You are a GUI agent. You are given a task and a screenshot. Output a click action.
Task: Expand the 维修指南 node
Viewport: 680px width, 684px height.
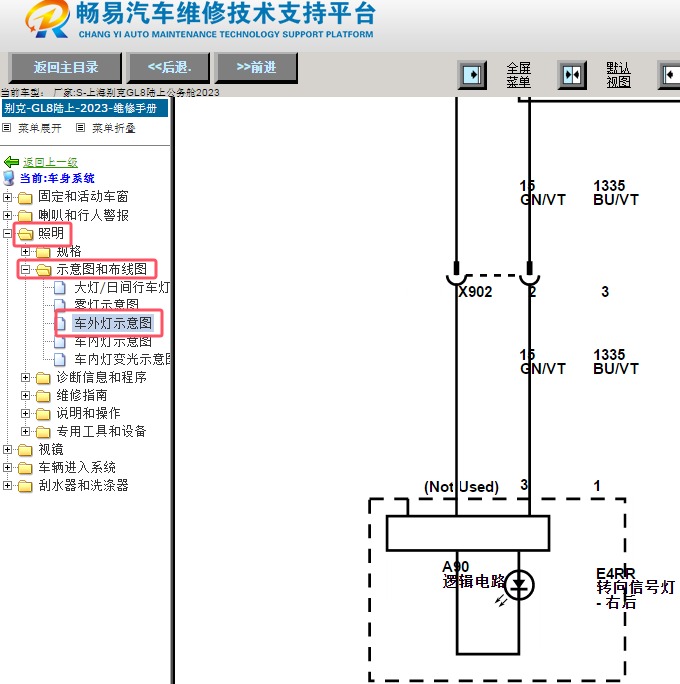[x=25, y=396]
